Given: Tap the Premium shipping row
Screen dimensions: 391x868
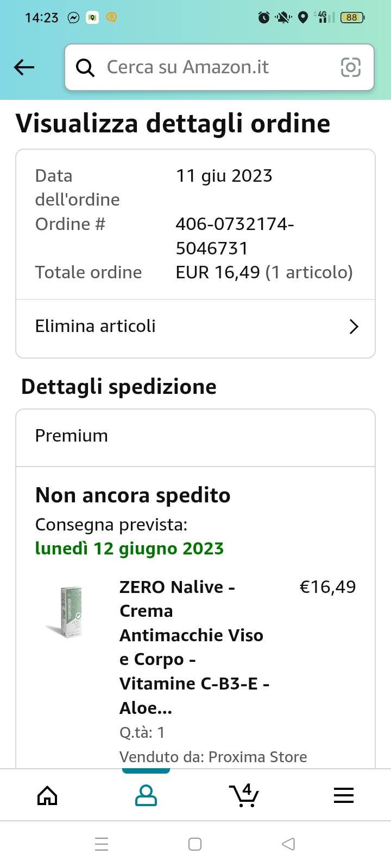Looking at the screenshot, I should click(195, 436).
